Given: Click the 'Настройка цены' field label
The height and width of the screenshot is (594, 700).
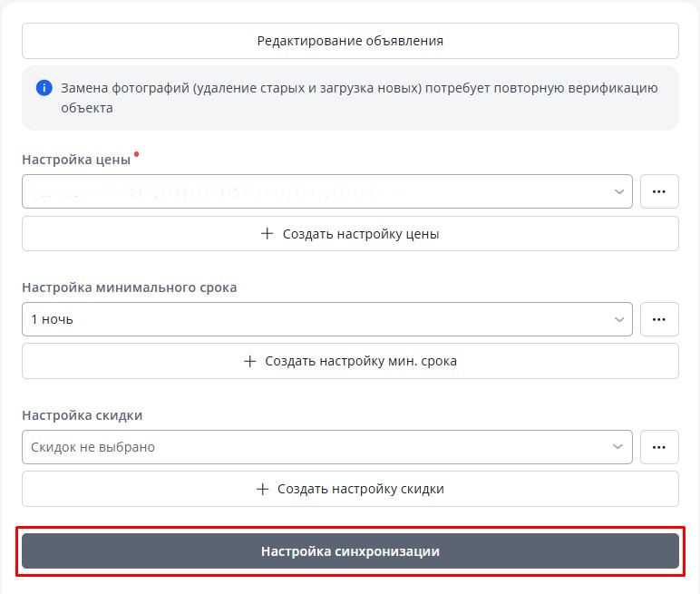Looking at the screenshot, I should pos(76,160).
